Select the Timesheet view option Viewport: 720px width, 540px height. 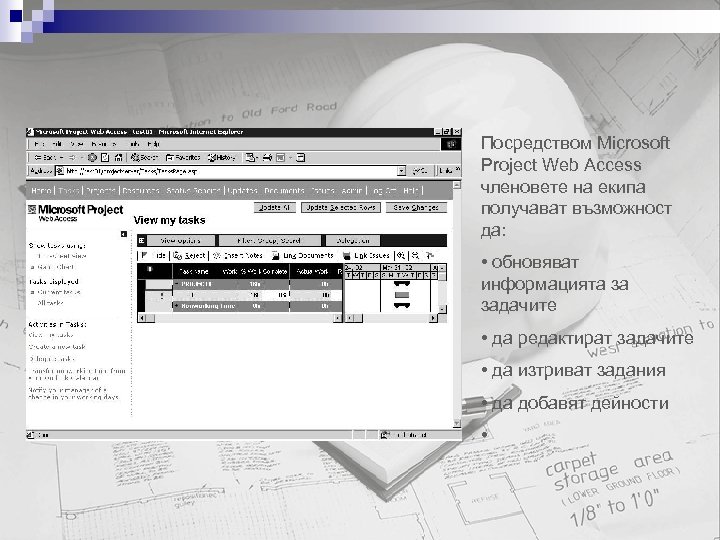(x=62, y=256)
